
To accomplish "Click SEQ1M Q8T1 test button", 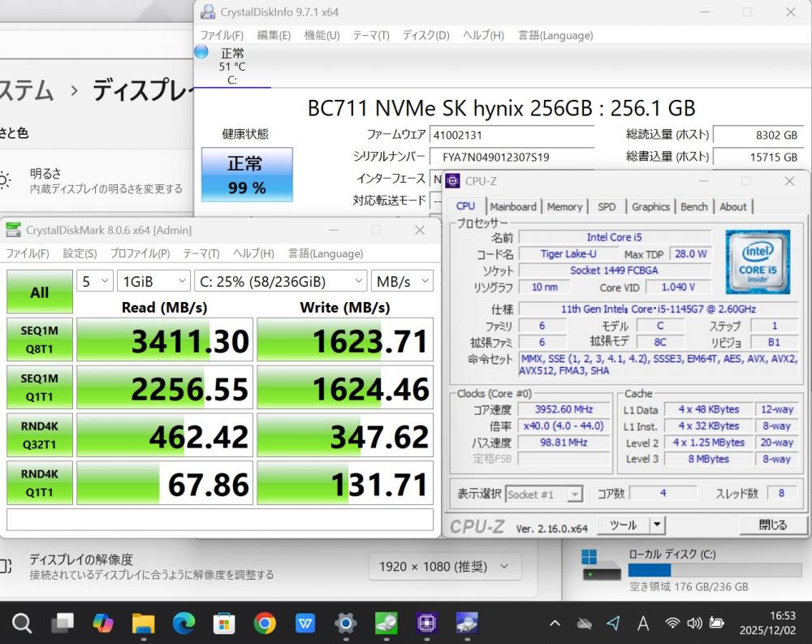I will tap(39, 339).
